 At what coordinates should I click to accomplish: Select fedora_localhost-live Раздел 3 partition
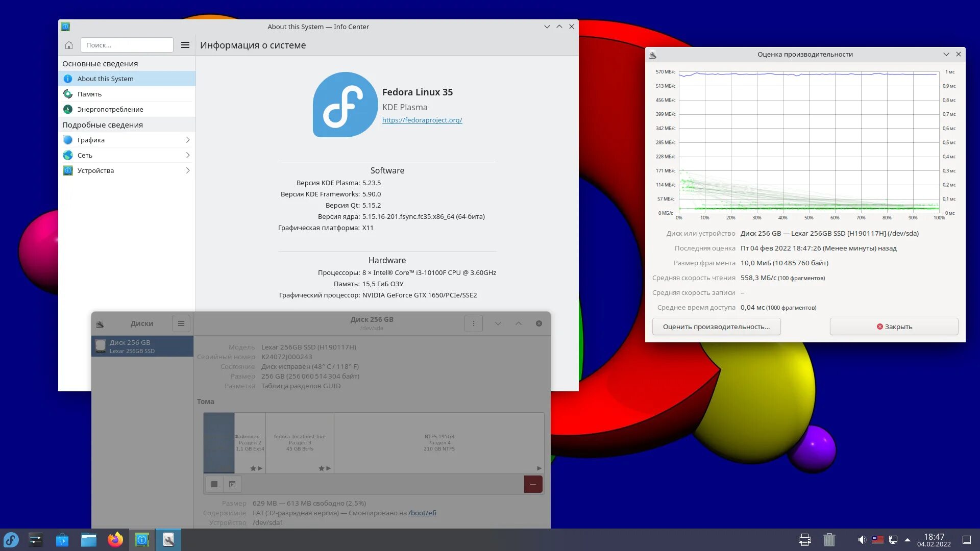point(300,442)
